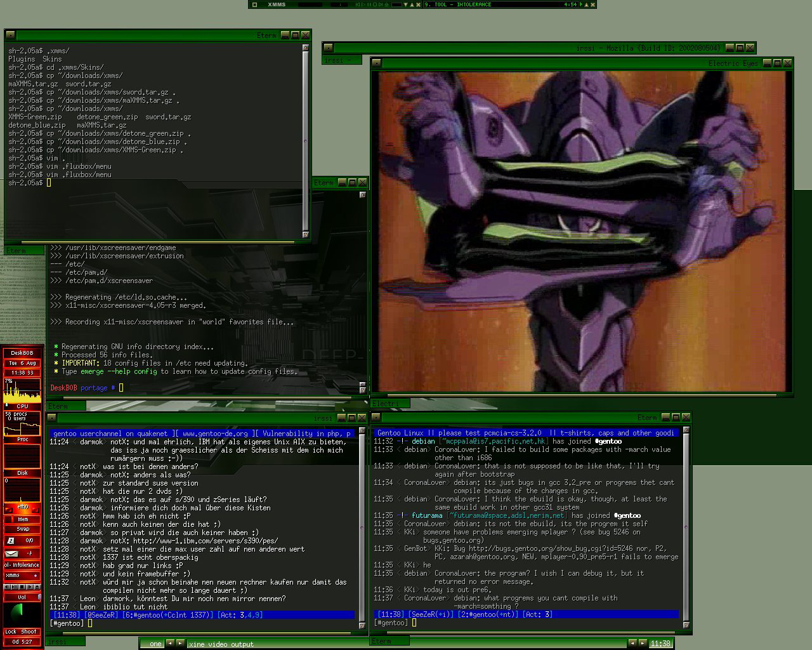
Task: Toggle sticky button on Mozilla irssi window
Action: tap(328, 48)
